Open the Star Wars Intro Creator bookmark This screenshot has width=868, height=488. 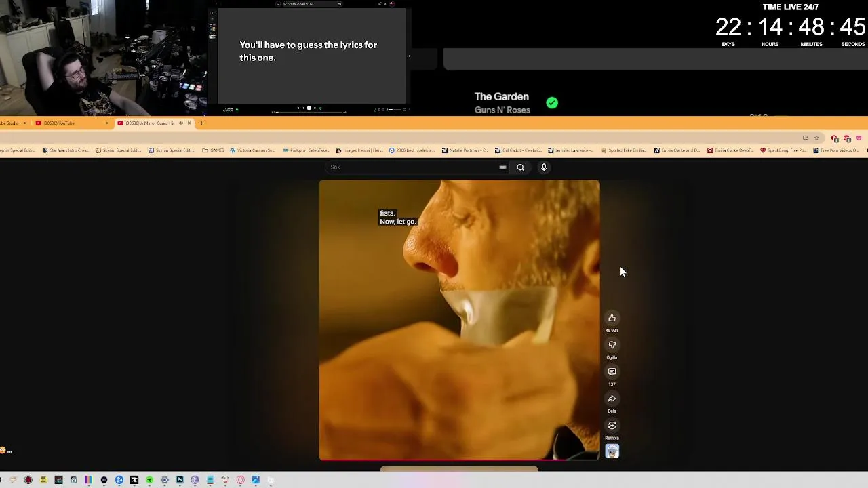pyautogui.click(x=65, y=150)
